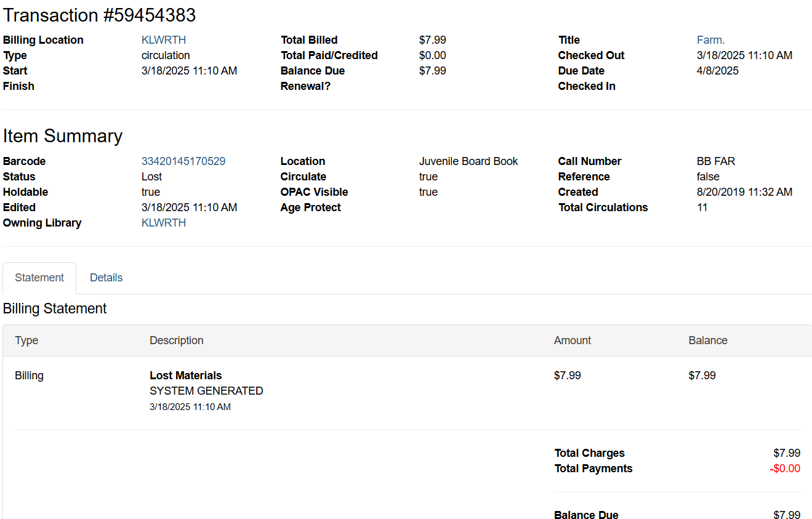Screen dimensions: 812x519
Task: Click the Type column header in billing table
Action: point(26,340)
